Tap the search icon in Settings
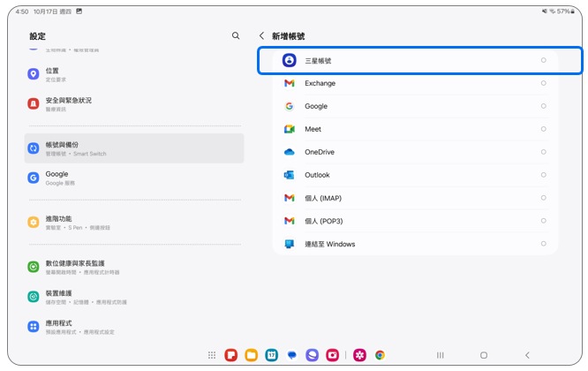This screenshot has height=371, width=588. tap(235, 36)
